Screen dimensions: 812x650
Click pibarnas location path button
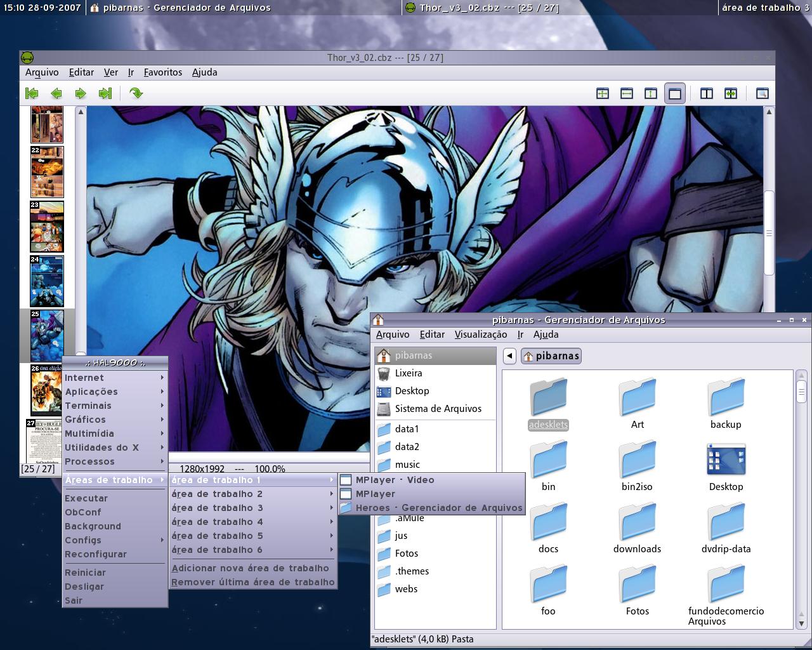tap(551, 356)
